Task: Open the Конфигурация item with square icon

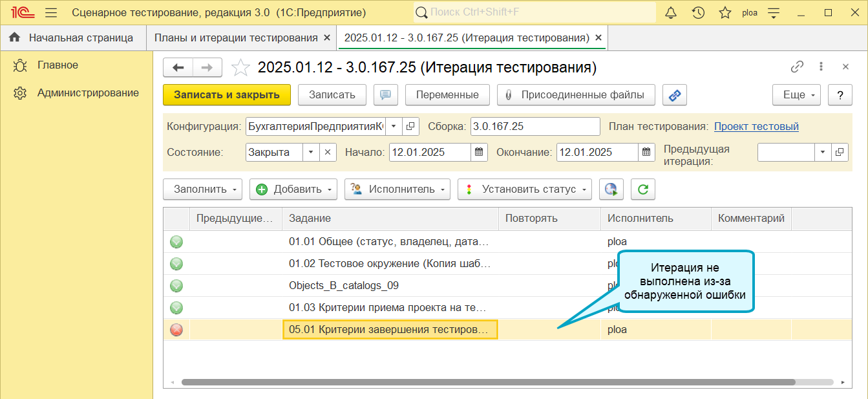Action: [x=412, y=126]
